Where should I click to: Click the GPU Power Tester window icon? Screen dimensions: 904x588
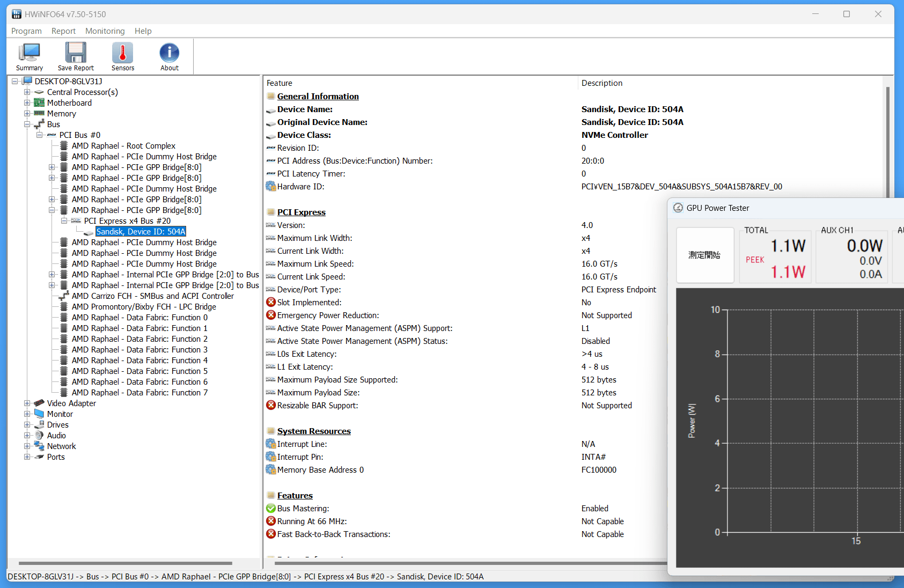click(x=678, y=208)
